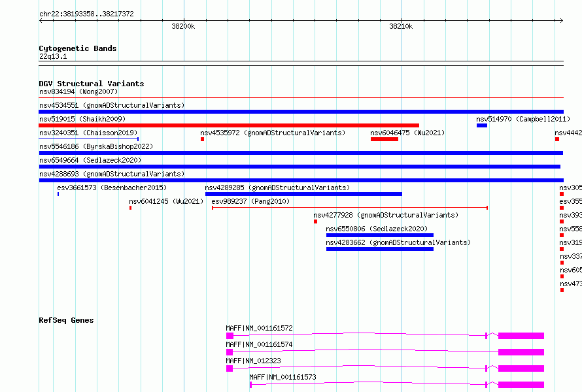The height and width of the screenshot is (392, 582).
Task: Click the first exon of MAFF NM_012323
Action: pyautogui.click(x=230, y=368)
